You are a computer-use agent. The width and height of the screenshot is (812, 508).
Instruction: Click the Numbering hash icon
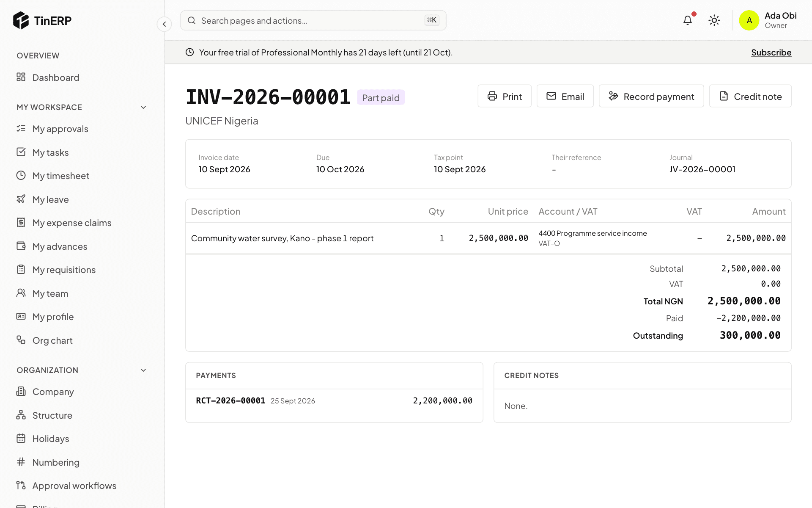point(21,462)
